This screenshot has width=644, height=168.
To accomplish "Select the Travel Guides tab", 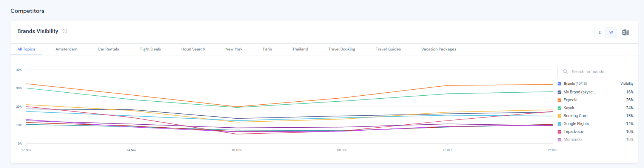I will [x=388, y=49].
